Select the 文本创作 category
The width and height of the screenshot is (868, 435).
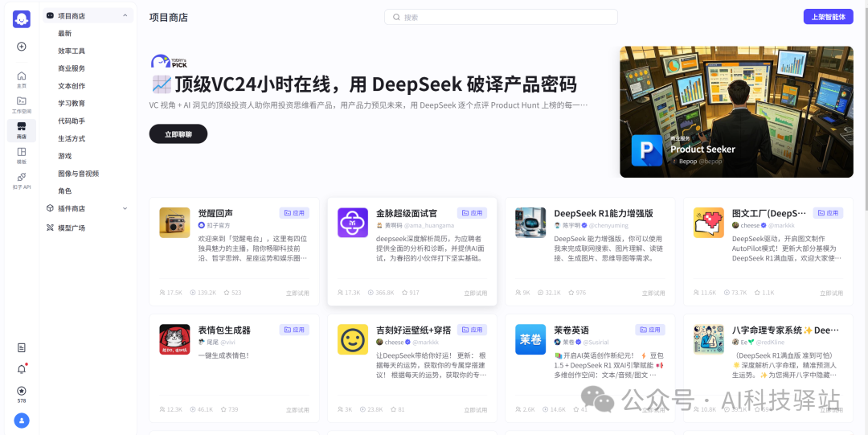pyautogui.click(x=72, y=86)
